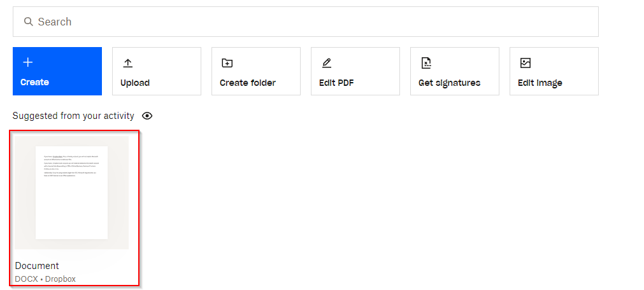Viewport: 644px width, 290px height.
Task: Open the Document preview thumbnail
Action: click(72, 193)
